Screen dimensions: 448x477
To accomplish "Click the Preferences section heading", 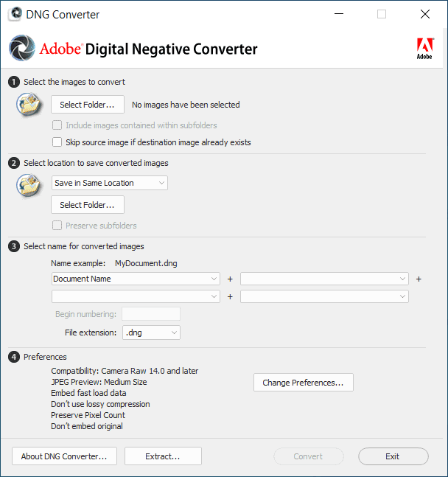I will [45, 357].
